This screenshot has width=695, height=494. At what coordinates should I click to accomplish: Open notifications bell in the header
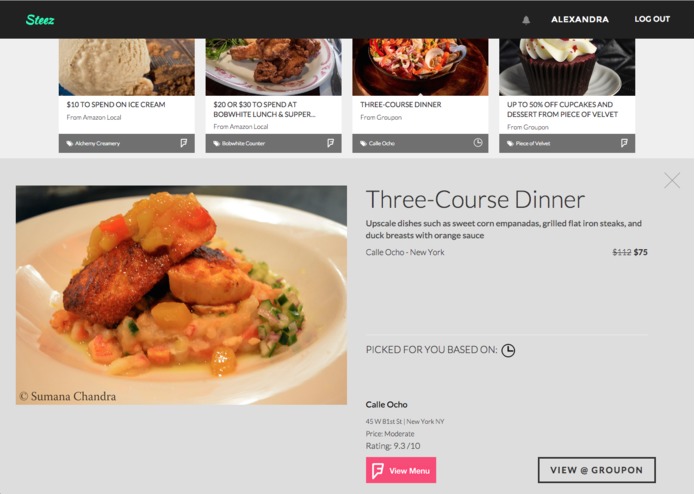pos(526,19)
